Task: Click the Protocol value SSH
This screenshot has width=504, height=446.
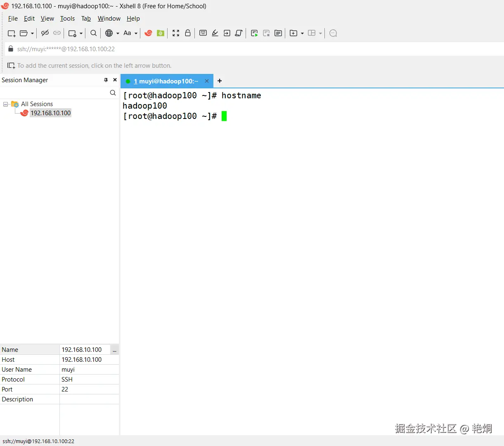Action: (67, 380)
